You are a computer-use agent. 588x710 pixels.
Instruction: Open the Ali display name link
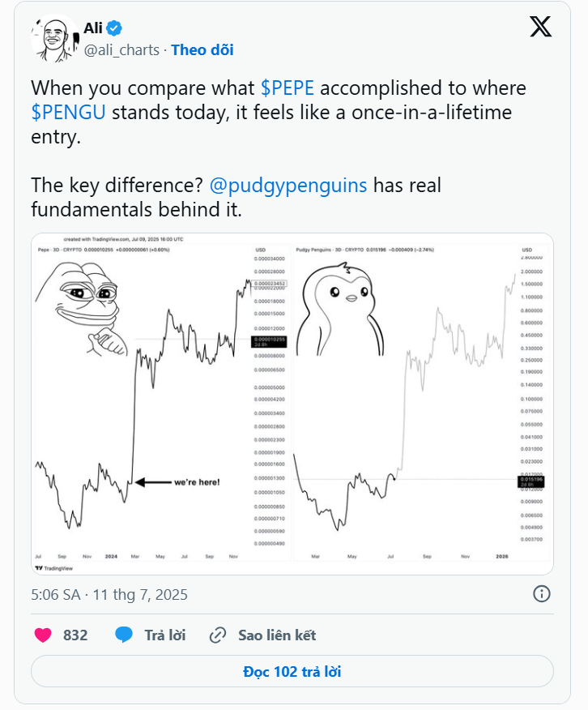coord(93,28)
